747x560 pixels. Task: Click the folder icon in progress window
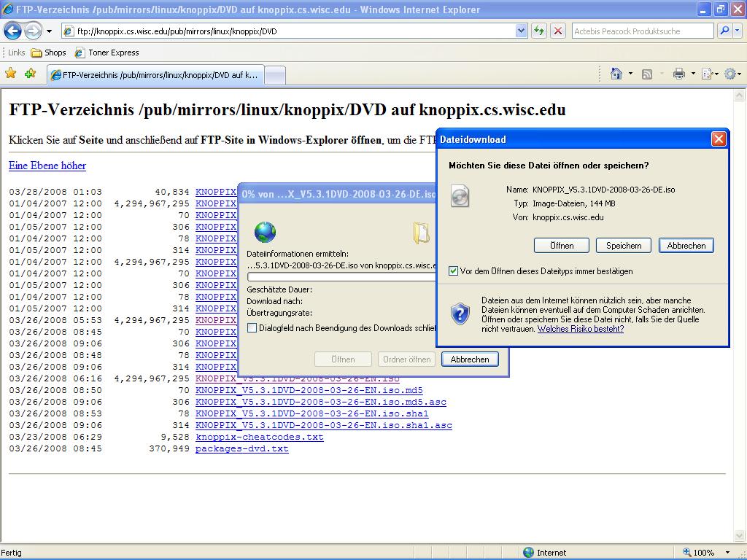[421, 233]
